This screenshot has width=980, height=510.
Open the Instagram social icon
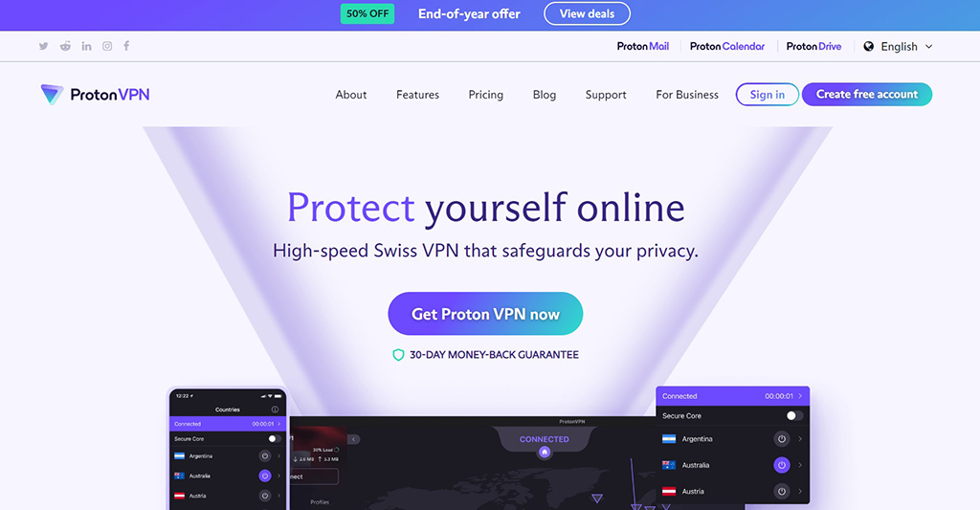[107, 46]
